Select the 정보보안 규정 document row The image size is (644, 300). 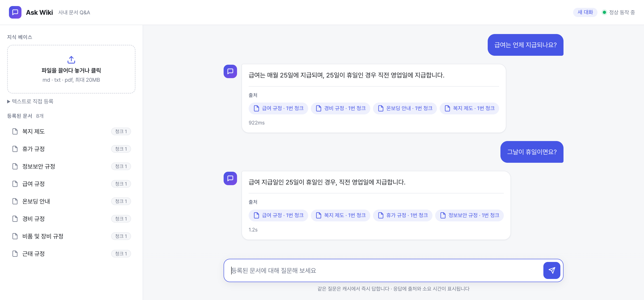tap(71, 166)
